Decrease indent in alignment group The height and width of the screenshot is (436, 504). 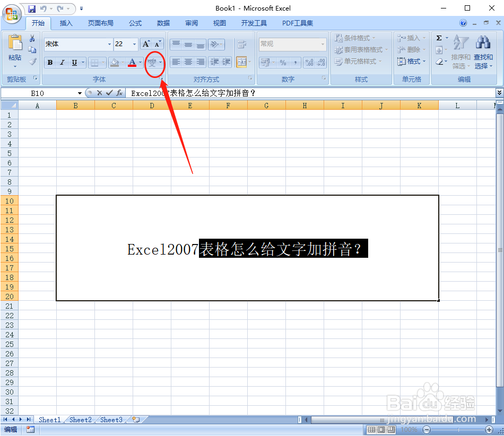(x=214, y=62)
